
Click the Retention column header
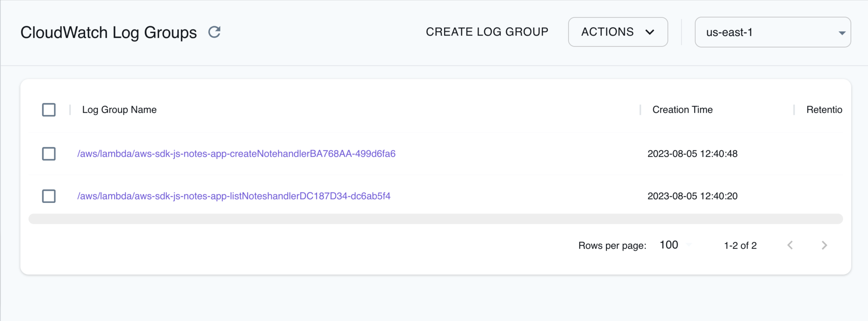click(824, 109)
